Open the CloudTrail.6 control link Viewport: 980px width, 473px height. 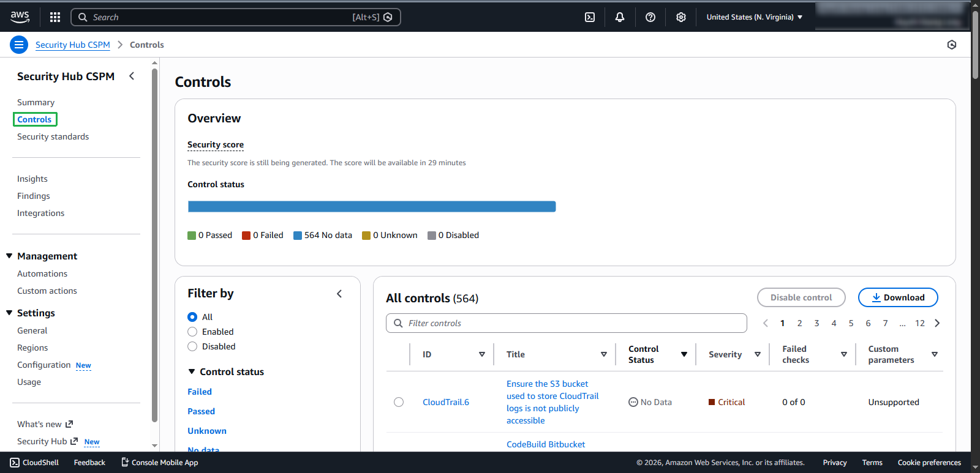tap(445, 402)
